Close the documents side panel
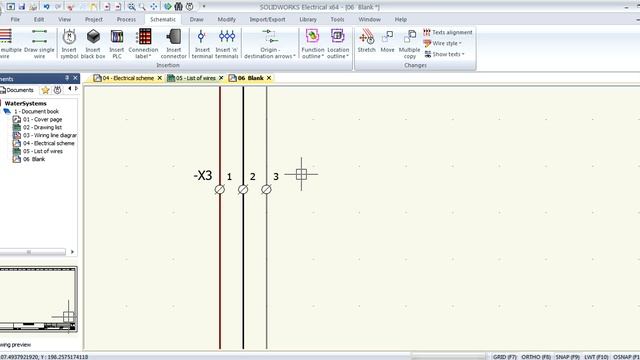Screen dimensions: 640x360 tap(75, 78)
